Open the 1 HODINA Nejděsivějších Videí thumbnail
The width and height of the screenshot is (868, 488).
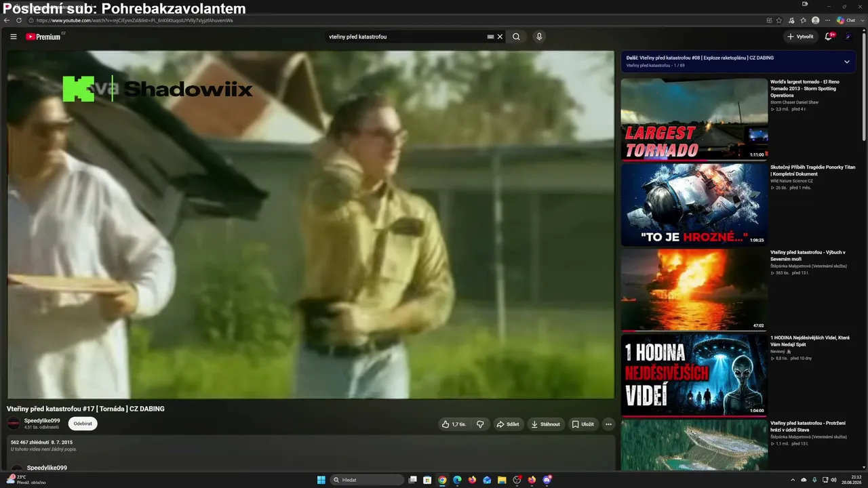click(x=694, y=375)
